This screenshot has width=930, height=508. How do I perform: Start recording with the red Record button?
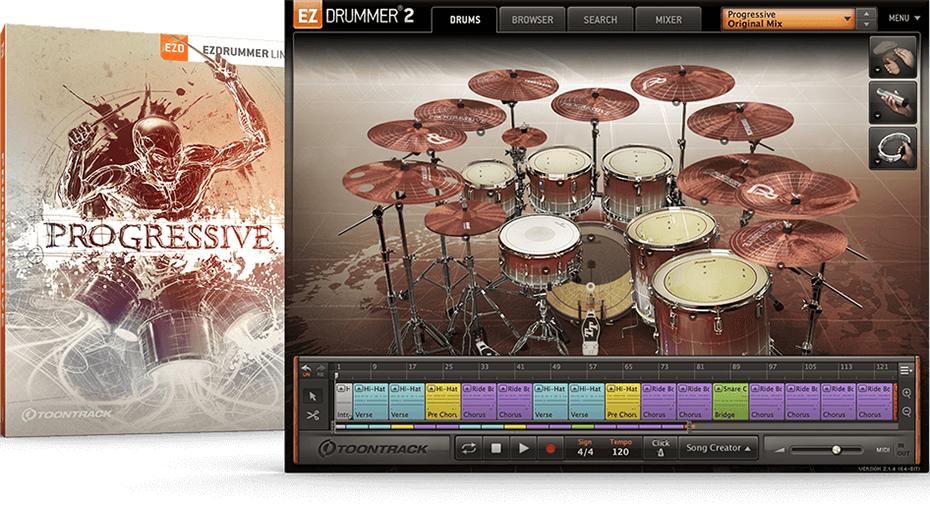(x=550, y=449)
